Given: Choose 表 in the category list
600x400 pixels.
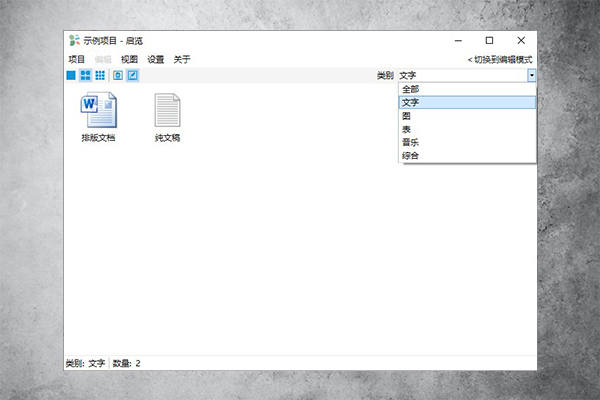Looking at the screenshot, I should (x=467, y=129).
